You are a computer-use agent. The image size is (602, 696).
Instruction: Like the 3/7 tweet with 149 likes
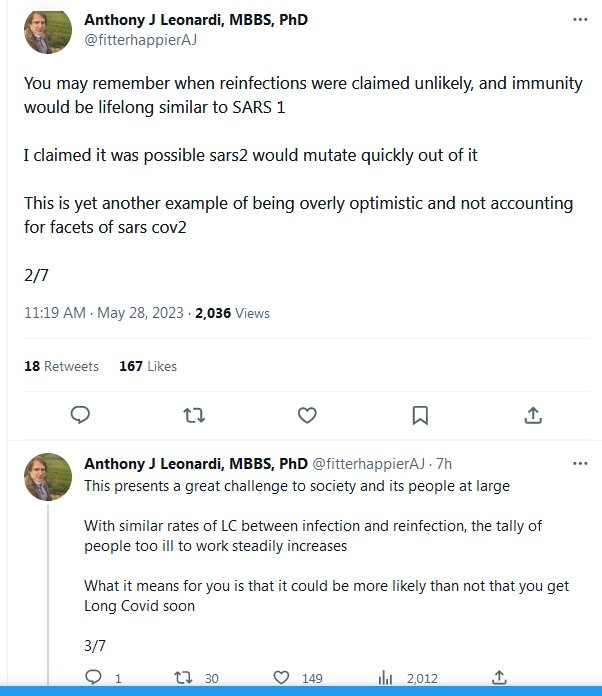coord(283,678)
